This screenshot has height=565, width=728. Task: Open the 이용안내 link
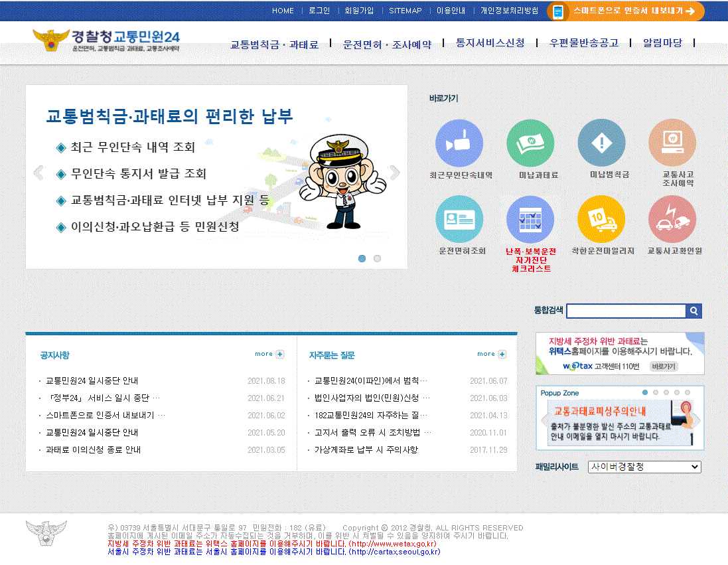pyautogui.click(x=451, y=11)
